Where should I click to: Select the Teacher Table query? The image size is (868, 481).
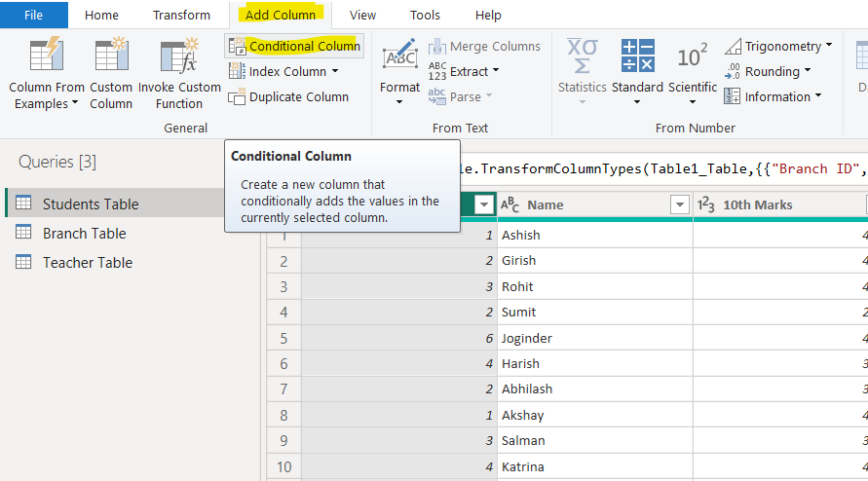click(x=87, y=262)
